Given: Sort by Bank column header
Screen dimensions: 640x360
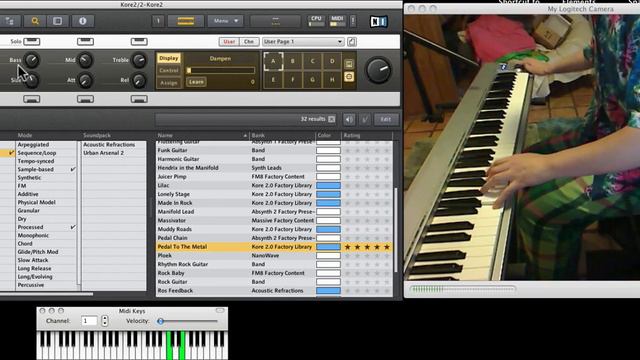Looking at the screenshot, I should 282,135.
